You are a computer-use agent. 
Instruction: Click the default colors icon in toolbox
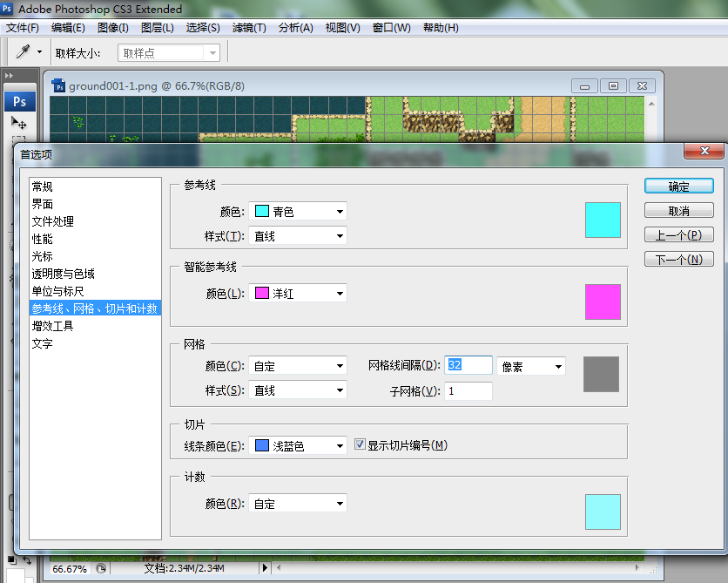coord(12,560)
